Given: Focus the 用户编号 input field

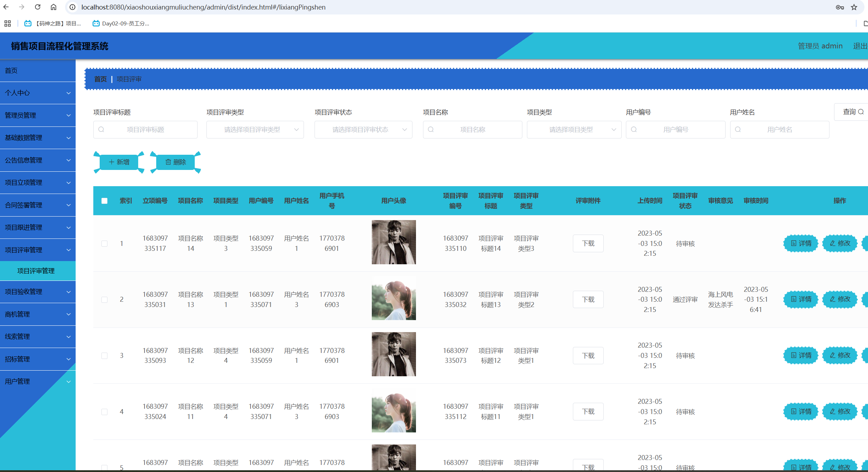Looking at the screenshot, I should 675,130.
